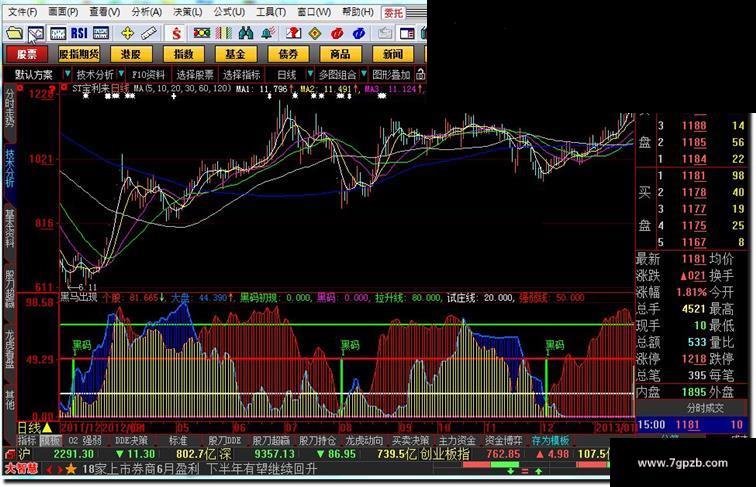Expand the 日线 period dropdown arrow
The image size is (756, 487).
pos(310,74)
